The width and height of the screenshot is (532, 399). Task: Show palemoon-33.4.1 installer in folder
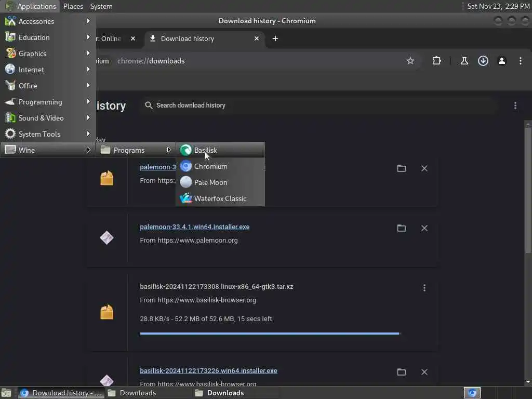click(402, 228)
